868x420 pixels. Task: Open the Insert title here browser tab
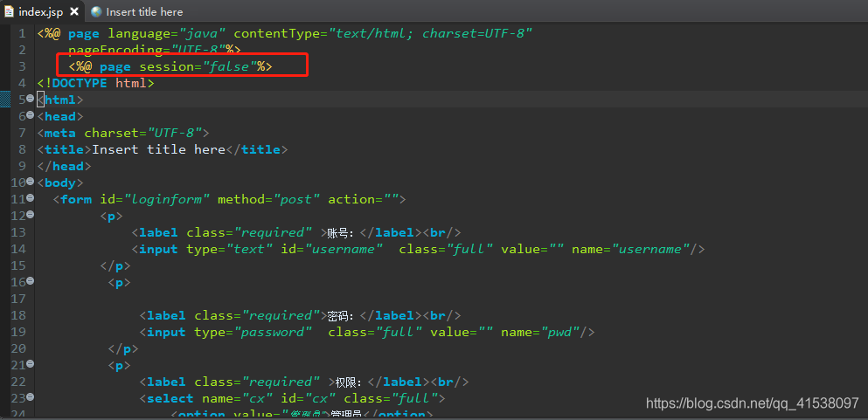(144, 11)
